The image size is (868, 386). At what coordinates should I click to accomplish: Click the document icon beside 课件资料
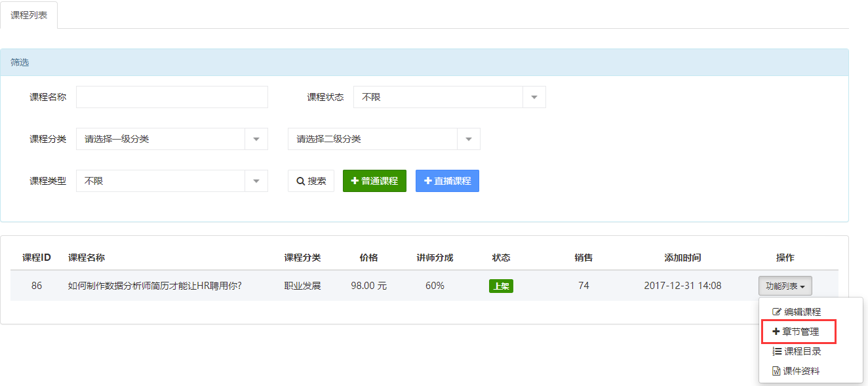tap(776, 371)
